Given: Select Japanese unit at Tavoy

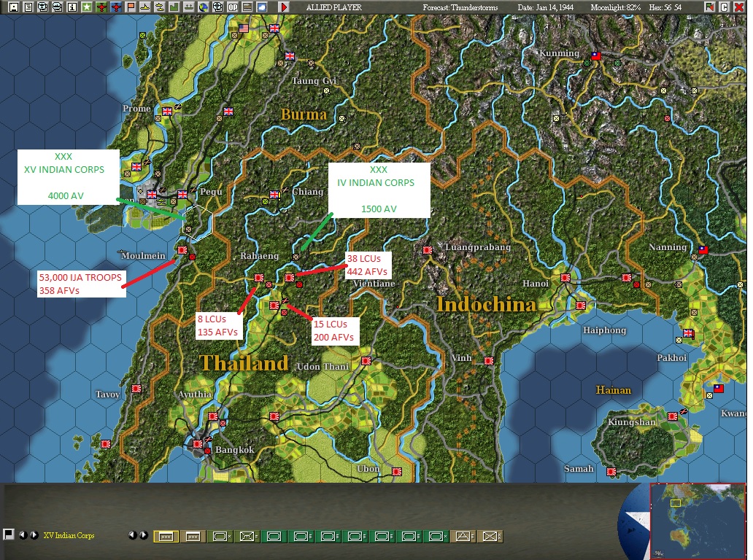Looking at the screenshot, I should point(136,388).
